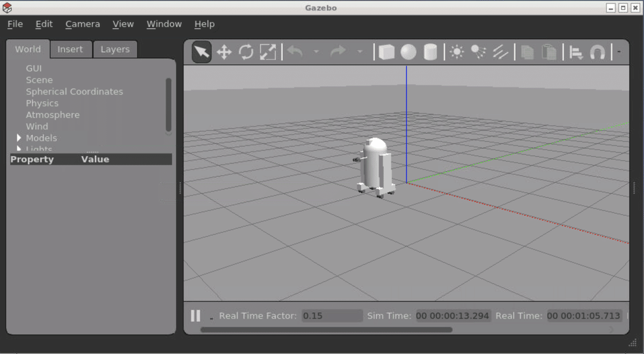The image size is (644, 354).
Task: Select GUI in the world tree
Action: click(34, 68)
